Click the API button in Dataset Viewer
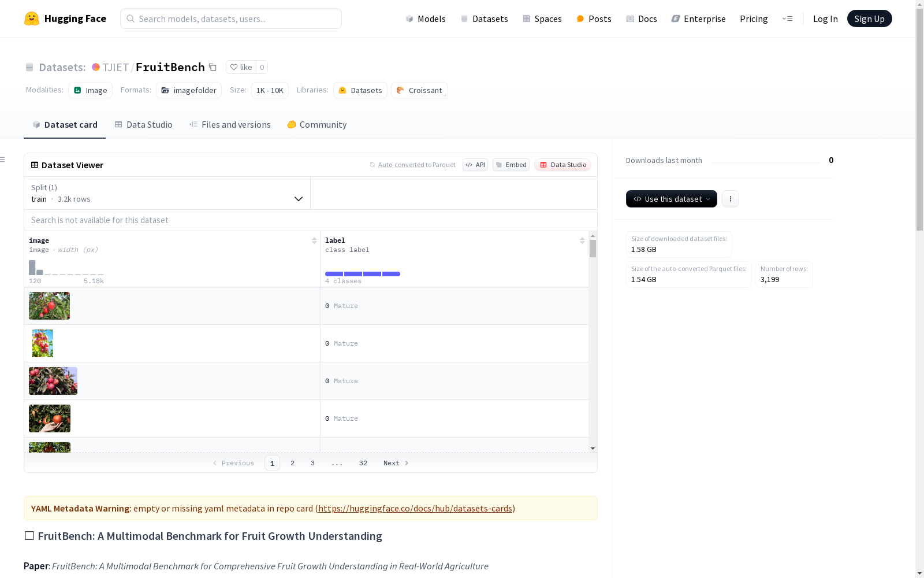 [475, 165]
